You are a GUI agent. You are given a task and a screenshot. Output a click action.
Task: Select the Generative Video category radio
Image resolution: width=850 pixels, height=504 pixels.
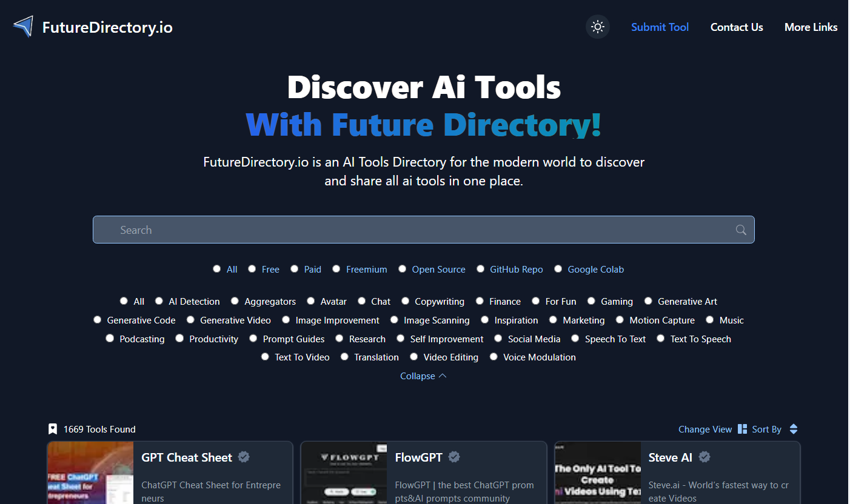pos(190,320)
